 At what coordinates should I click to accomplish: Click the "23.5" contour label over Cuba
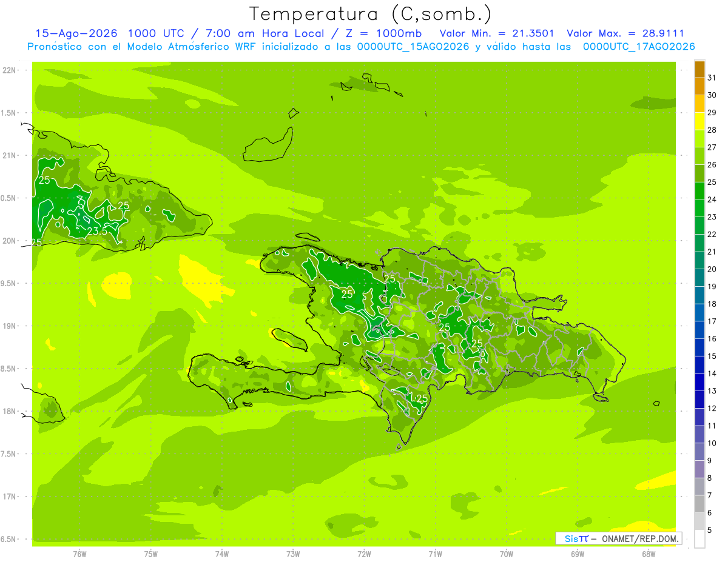(x=97, y=232)
